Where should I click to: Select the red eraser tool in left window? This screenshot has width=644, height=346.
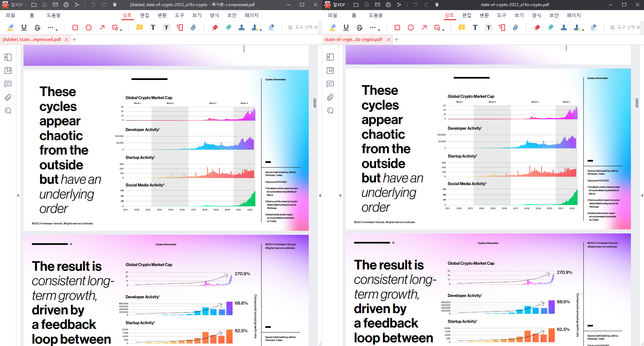215,28
